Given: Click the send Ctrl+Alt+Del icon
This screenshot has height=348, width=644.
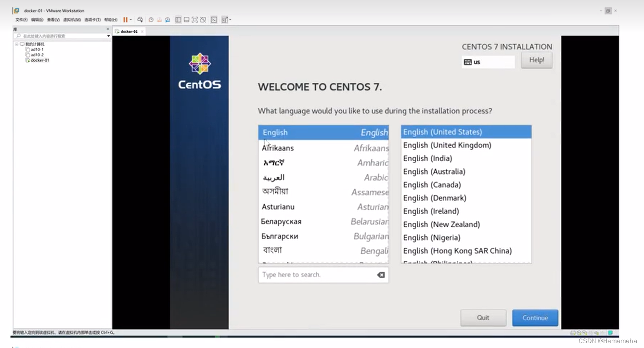Looking at the screenshot, I should click(140, 20).
